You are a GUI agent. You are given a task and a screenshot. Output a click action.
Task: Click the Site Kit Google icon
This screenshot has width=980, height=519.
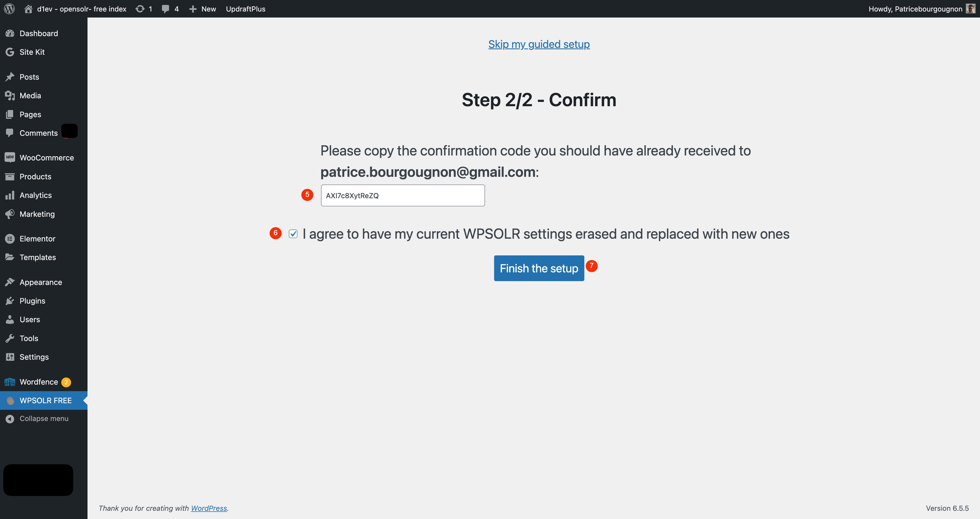pyautogui.click(x=10, y=52)
